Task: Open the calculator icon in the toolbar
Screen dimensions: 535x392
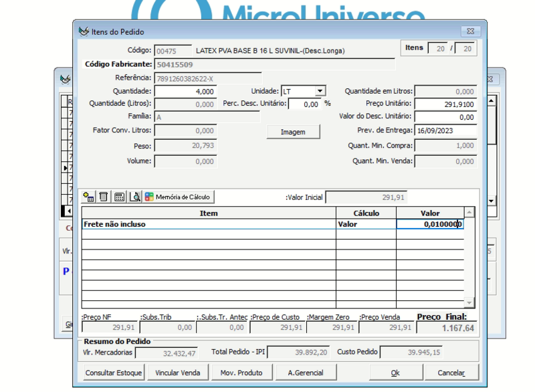Action: [119, 197]
